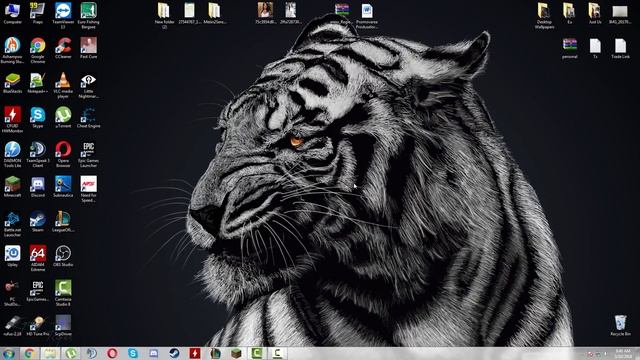Image resolution: width=640 pixels, height=360 pixels.
Task: Open Steam from the taskbar
Action: point(174,353)
